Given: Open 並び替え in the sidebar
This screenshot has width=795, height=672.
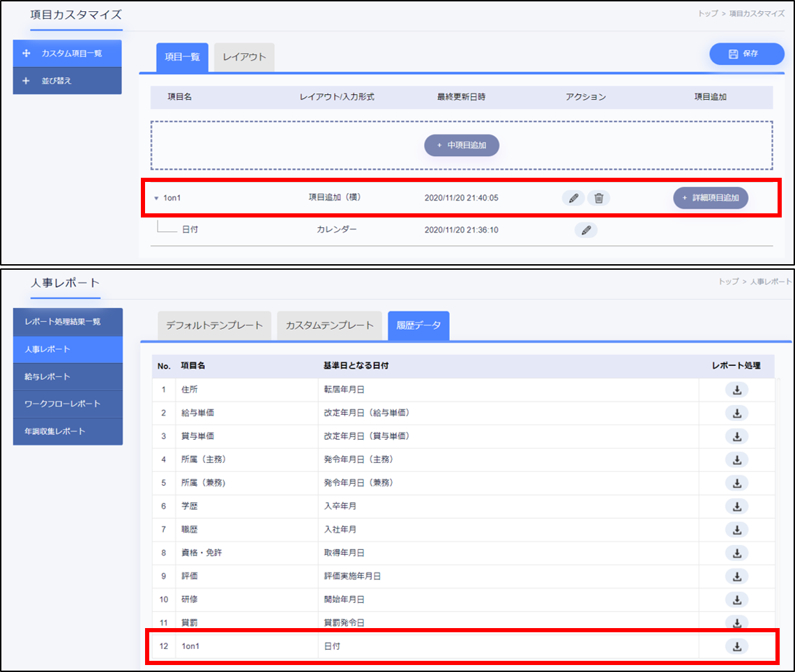Looking at the screenshot, I should click(67, 81).
